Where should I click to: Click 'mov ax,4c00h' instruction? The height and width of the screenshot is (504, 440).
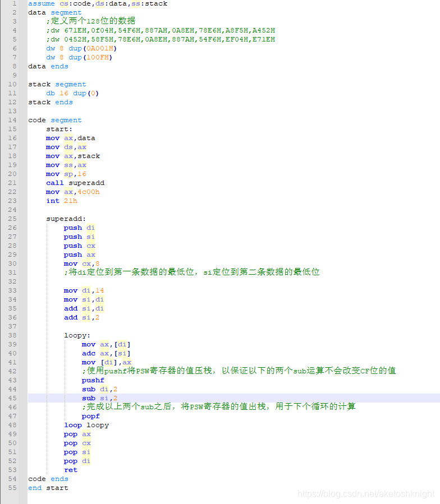(x=73, y=192)
